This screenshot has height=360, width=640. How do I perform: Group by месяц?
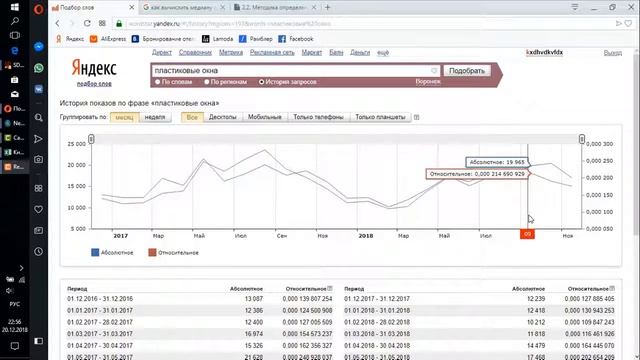pos(124,117)
